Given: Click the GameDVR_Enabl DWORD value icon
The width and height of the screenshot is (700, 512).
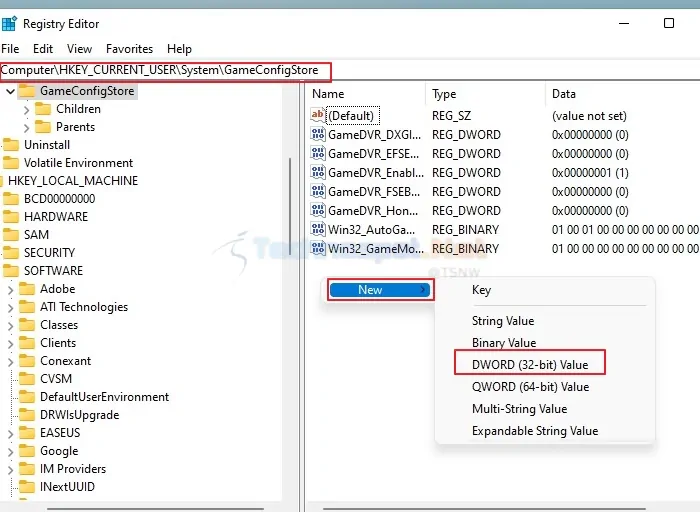Looking at the screenshot, I should tap(318, 172).
